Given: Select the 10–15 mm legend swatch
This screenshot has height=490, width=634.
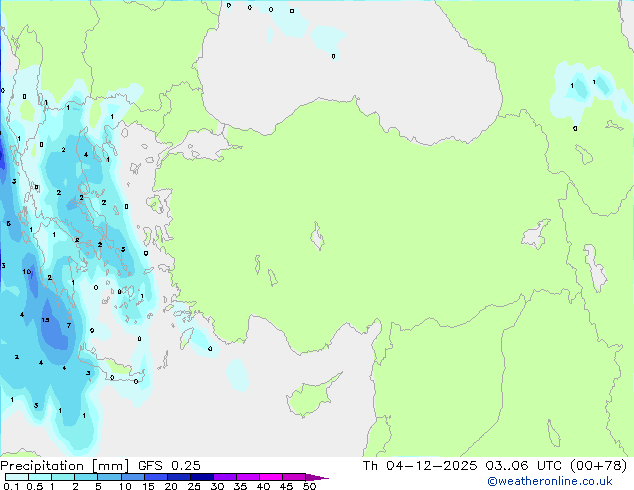Looking at the screenshot, I should click(132, 477).
